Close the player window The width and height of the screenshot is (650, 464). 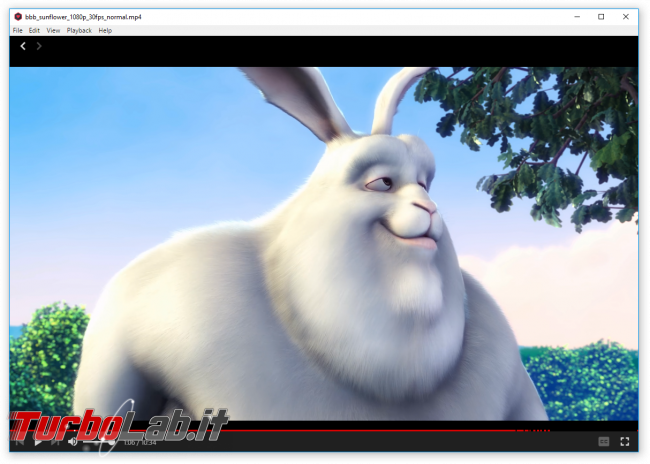pyautogui.click(x=626, y=17)
